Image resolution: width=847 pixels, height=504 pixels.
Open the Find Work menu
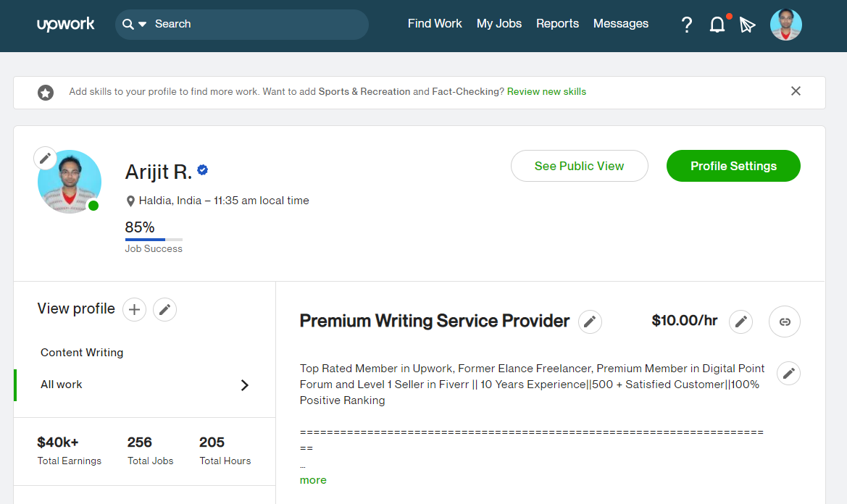pos(435,24)
